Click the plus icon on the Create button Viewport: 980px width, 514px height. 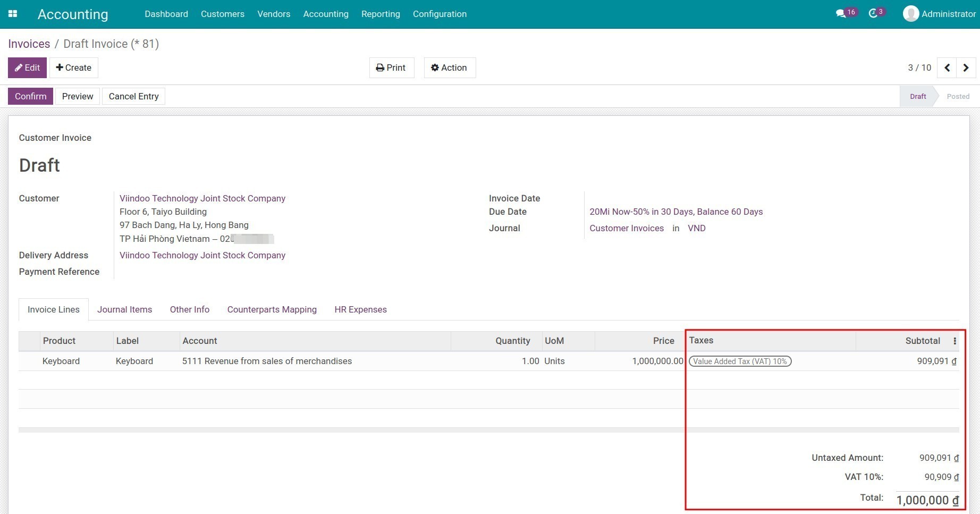pyautogui.click(x=60, y=68)
